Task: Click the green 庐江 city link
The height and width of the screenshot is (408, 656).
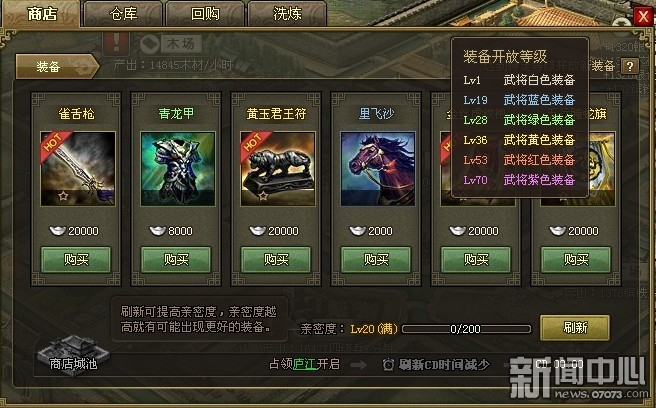Action: click(305, 364)
